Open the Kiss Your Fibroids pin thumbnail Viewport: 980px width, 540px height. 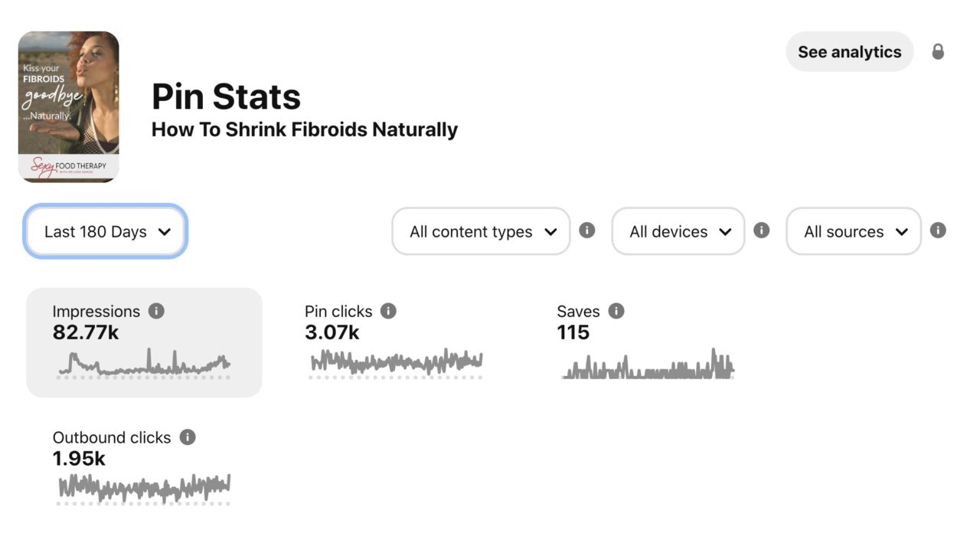(68, 105)
